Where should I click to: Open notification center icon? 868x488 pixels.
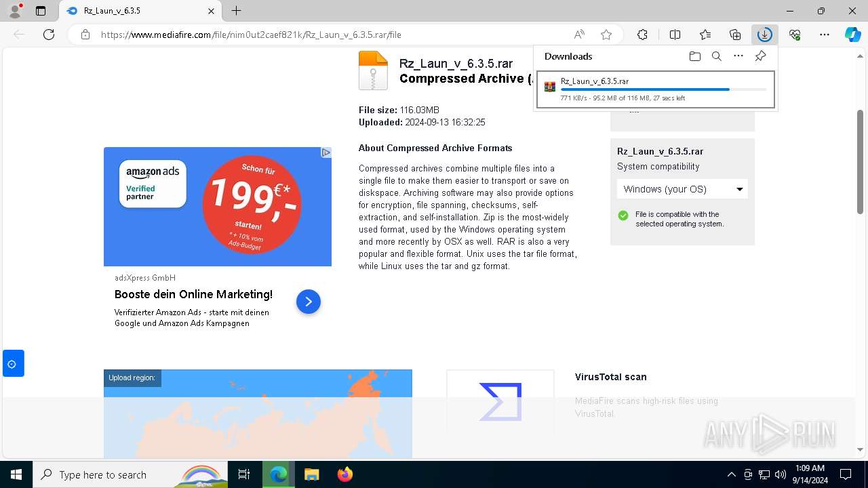pyautogui.click(x=846, y=474)
